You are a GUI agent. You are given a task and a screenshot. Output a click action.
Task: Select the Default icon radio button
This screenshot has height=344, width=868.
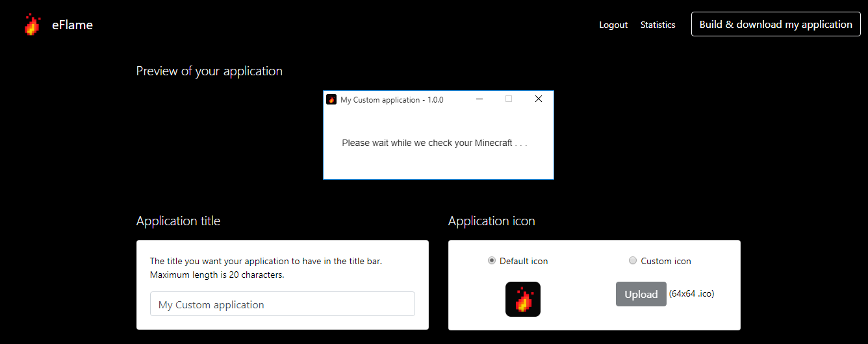492,260
